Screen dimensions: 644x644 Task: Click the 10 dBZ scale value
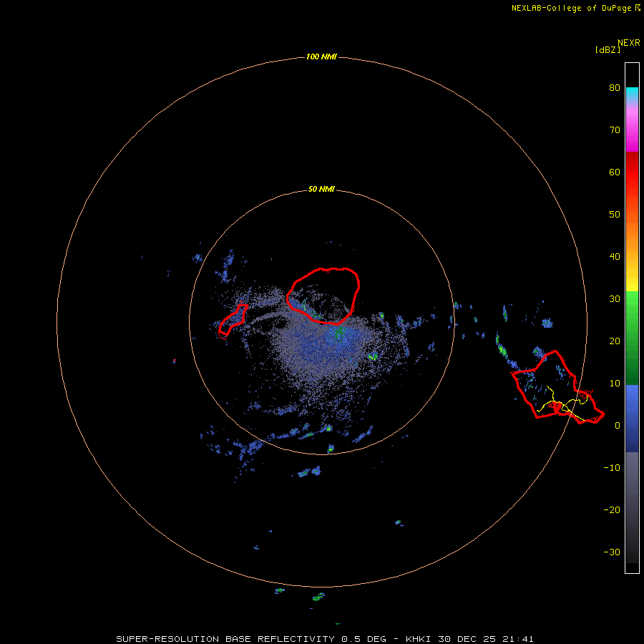pos(615,384)
